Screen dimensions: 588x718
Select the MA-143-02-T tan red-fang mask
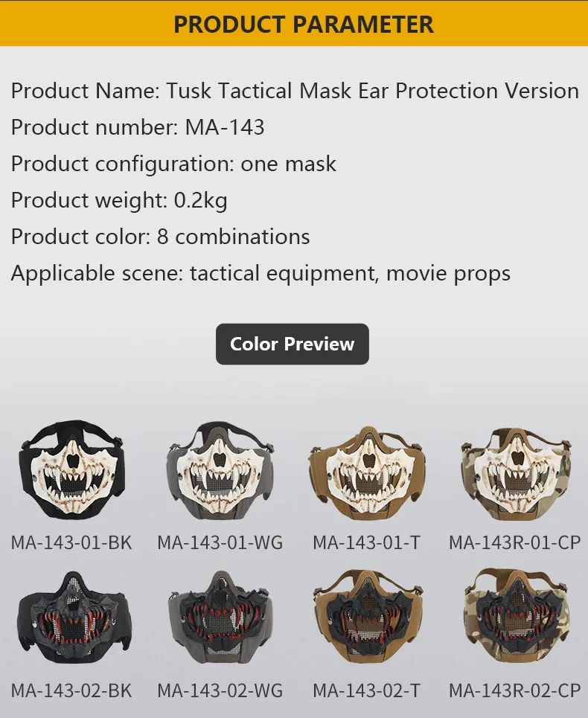coord(368,616)
